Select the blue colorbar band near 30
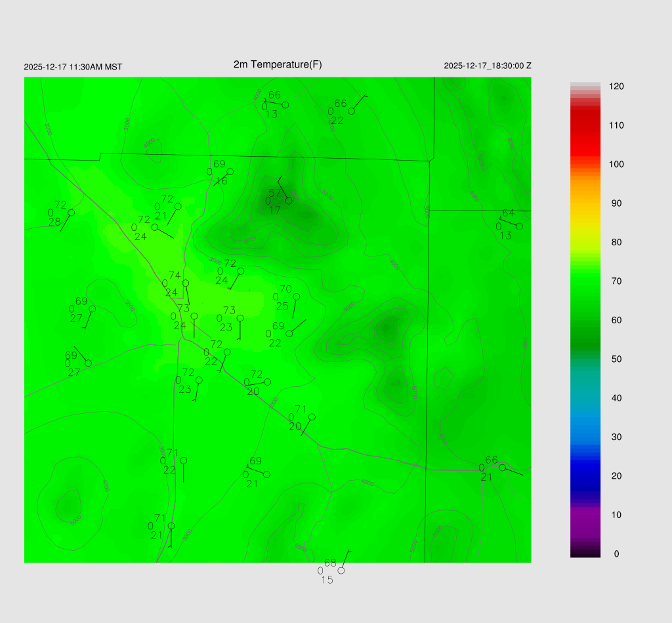 [585, 437]
